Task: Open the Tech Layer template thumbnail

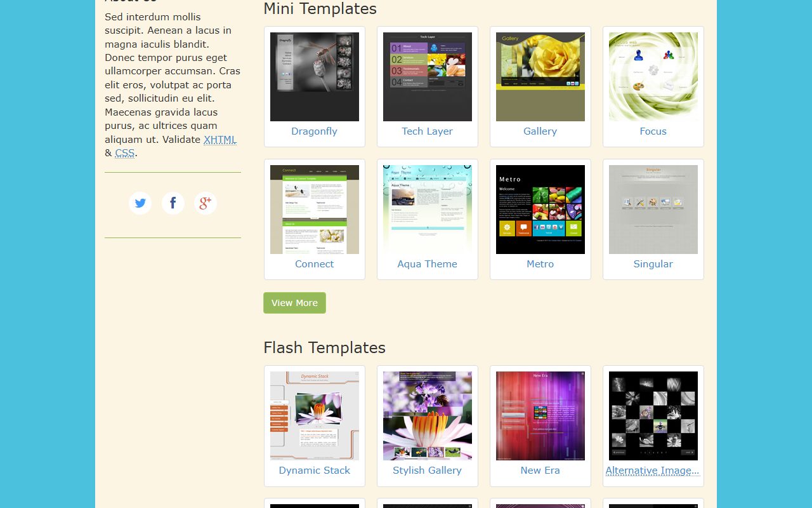Action: tap(428, 77)
